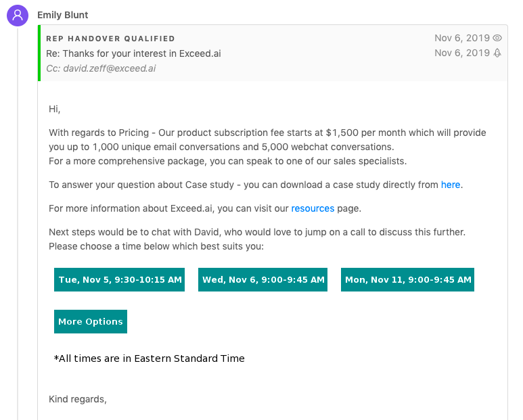Click the purple user avatar icon

coord(18,15)
